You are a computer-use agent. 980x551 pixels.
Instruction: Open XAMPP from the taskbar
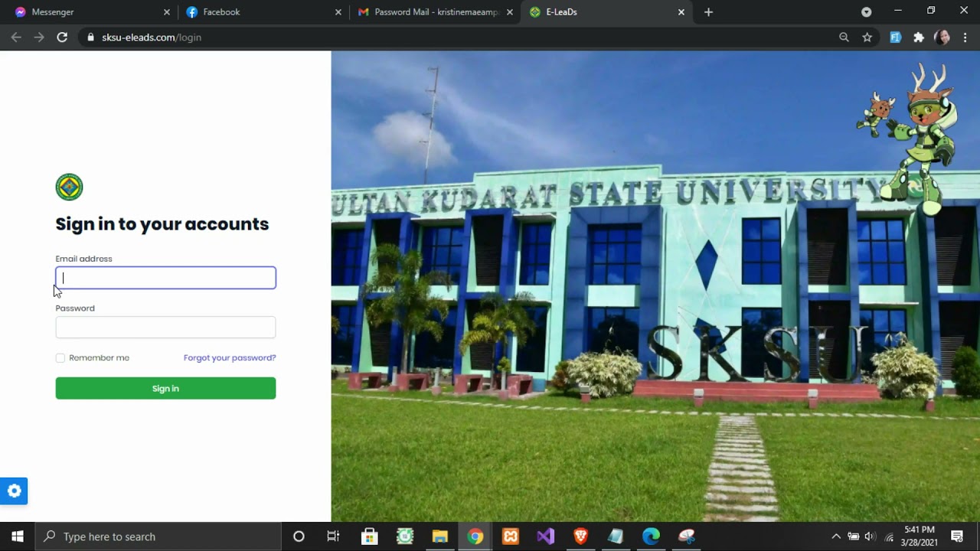510,536
